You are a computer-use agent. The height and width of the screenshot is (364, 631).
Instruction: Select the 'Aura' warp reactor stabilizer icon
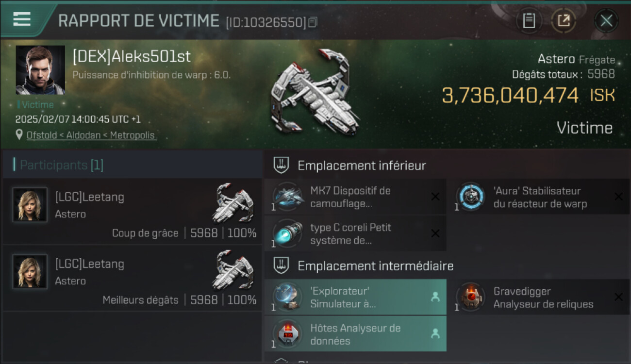470,197
